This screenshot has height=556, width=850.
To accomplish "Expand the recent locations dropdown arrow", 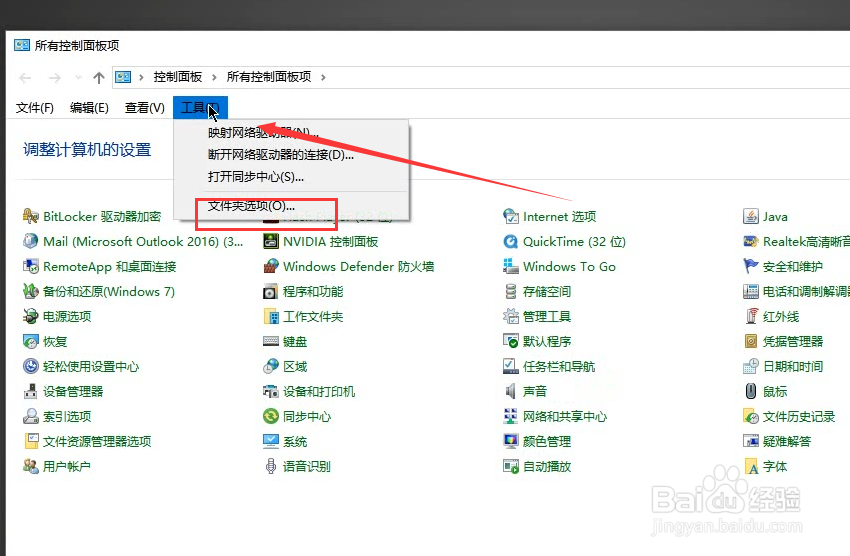I will (79, 78).
